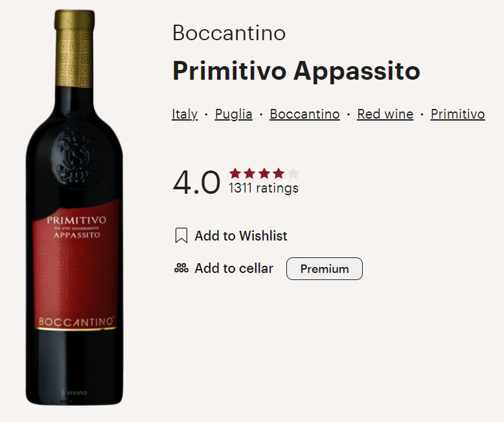Click the fifth gray rating star
The height and width of the screenshot is (422, 504).
293,174
